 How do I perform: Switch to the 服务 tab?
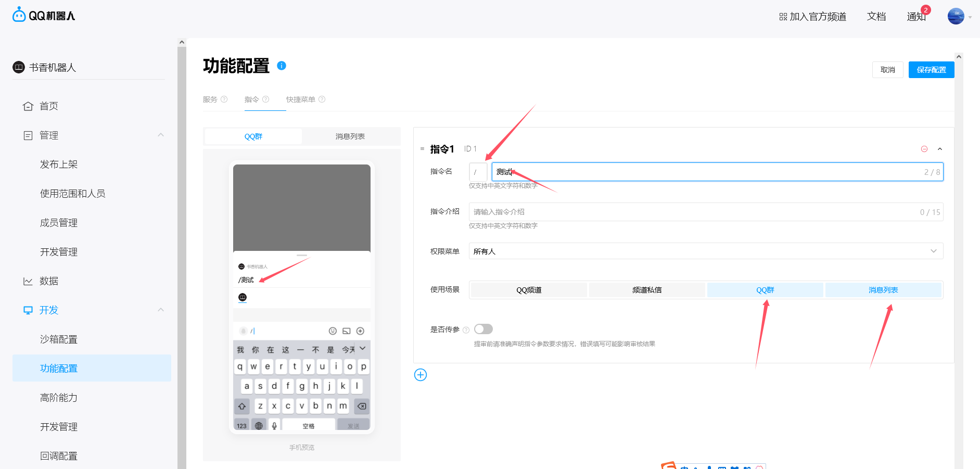tap(210, 99)
